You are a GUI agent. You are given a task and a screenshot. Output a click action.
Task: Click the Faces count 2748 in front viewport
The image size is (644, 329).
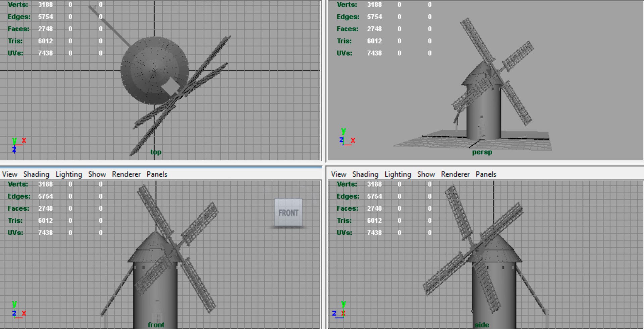(x=45, y=208)
